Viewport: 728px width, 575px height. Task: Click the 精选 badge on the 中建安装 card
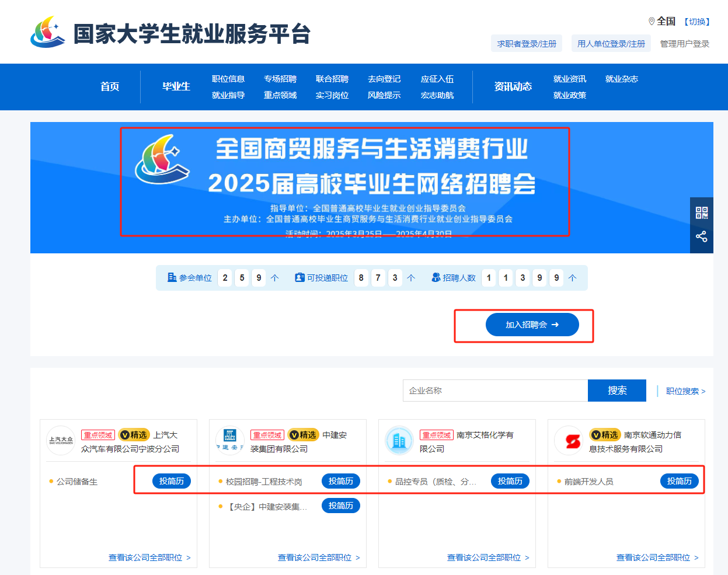coord(304,435)
